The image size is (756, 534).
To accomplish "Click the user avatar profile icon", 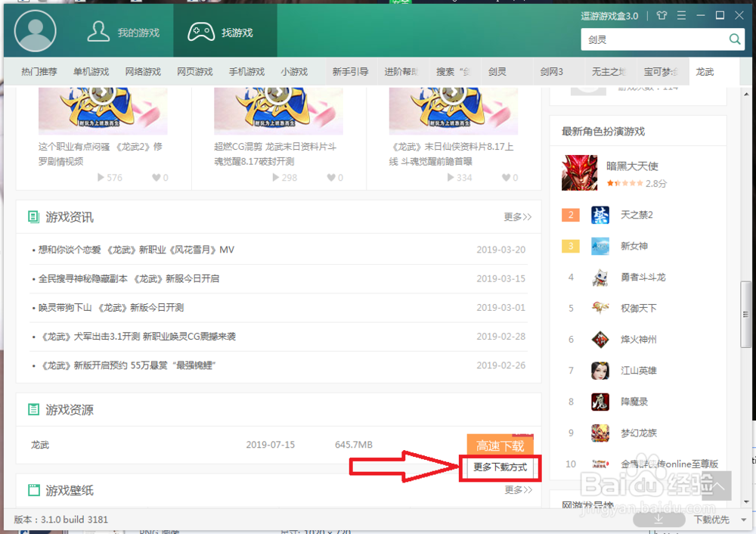I will point(36,31).
